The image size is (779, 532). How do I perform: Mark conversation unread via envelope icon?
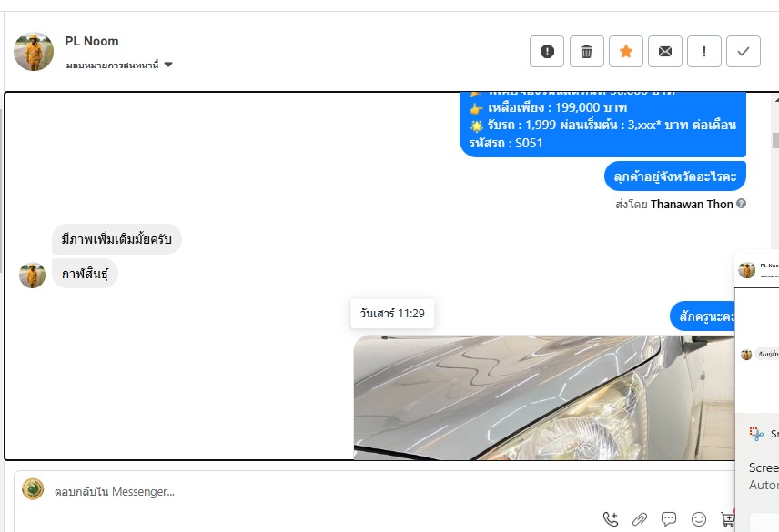click(x=664, y=51)
